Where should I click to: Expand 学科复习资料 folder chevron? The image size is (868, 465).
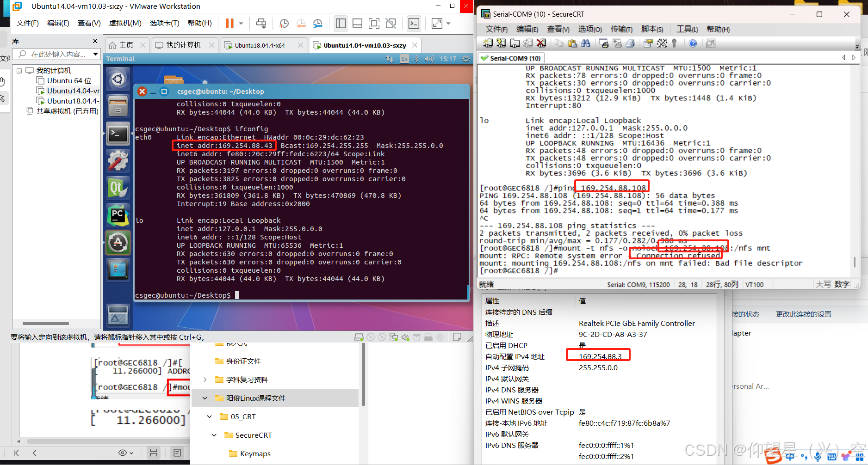coord(205,379)
